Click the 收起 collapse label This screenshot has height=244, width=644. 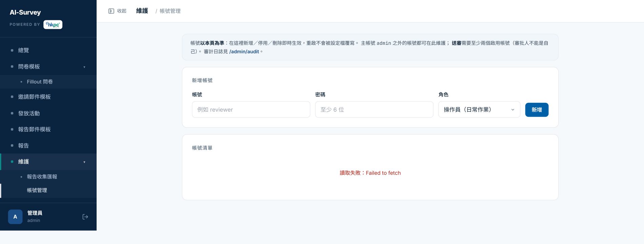click(x=122, y=11)
